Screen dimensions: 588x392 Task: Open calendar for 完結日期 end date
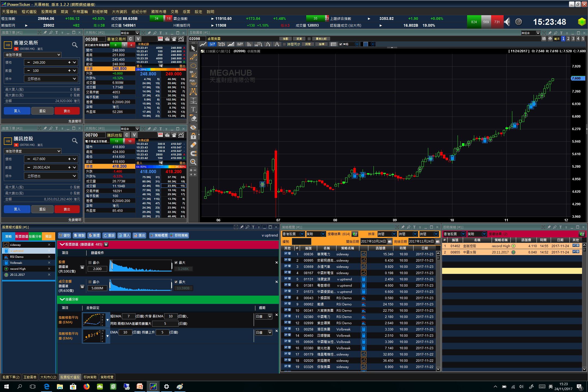[437, 241]
